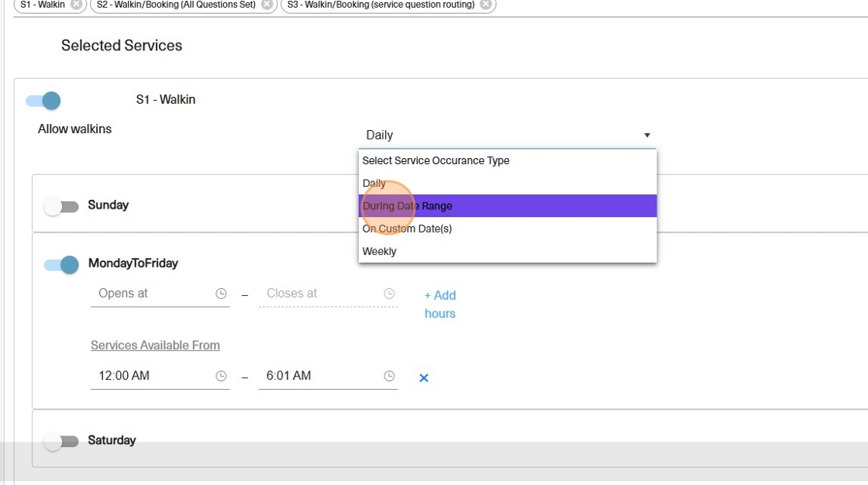868x485 pixels.
Task: Remove S2 - Walkin/Booking (All Questions Set) chip
Action: tap(267, 5)
